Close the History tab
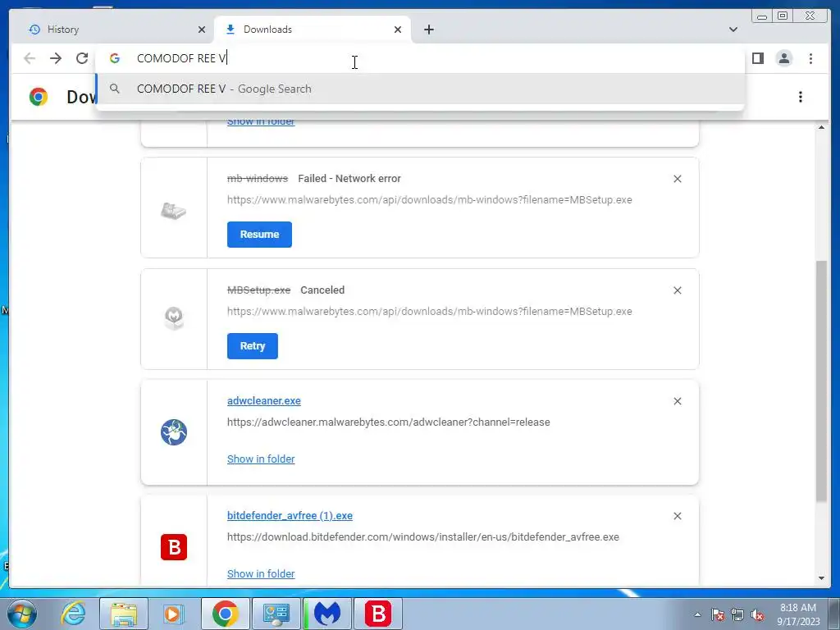 (x=202, y=30)
